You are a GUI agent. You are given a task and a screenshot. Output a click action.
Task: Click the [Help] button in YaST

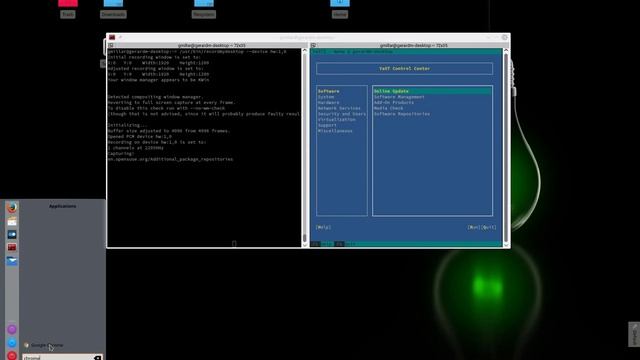tap(324, 227)
